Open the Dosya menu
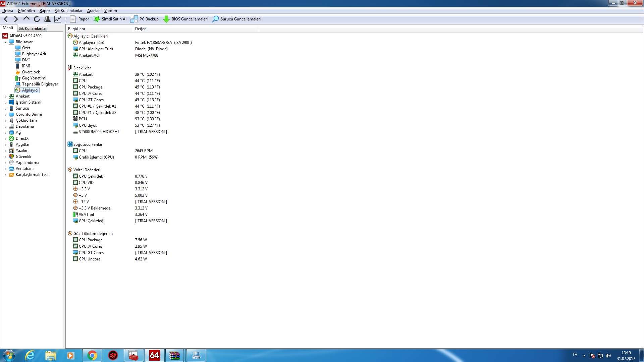The image size is (644, 362). (8, 11)
